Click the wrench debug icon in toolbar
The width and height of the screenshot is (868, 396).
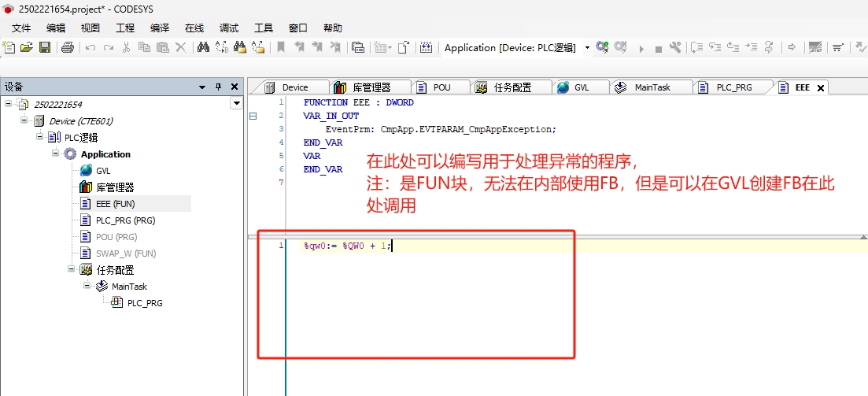click(674, 48)
